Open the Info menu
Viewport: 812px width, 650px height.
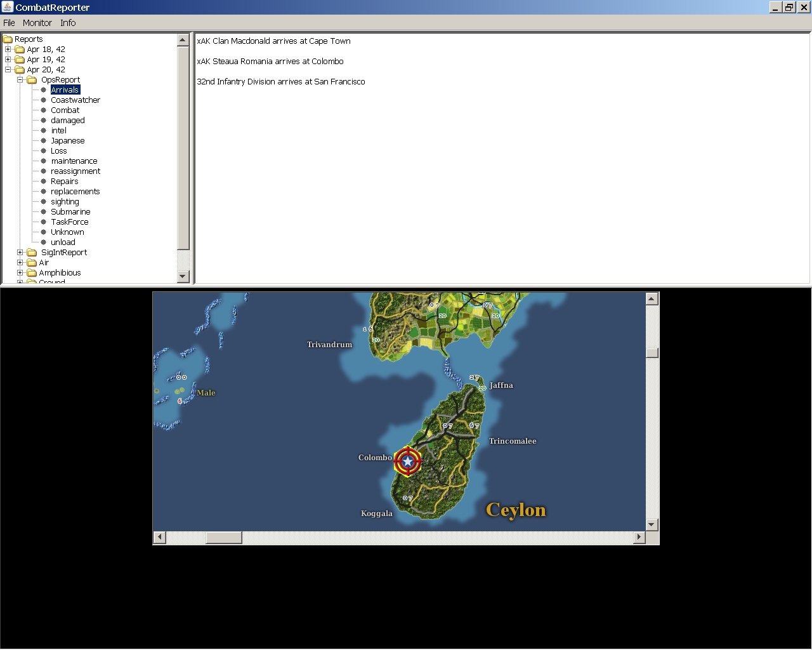[x=68, y=23]
